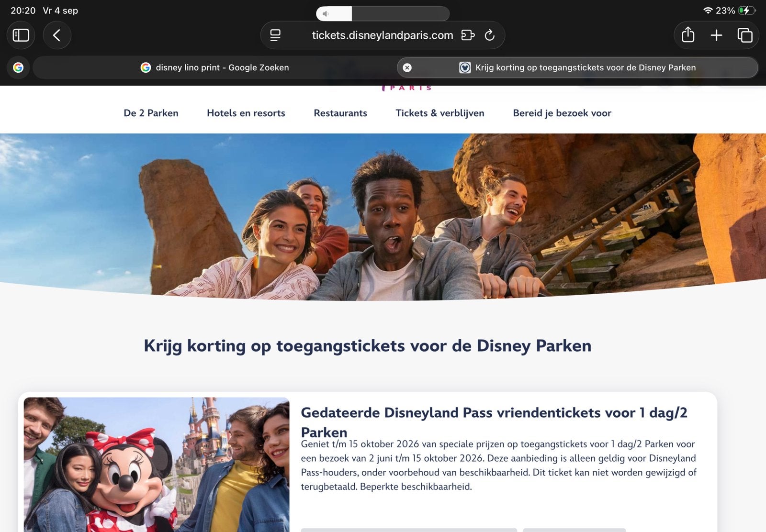Click the roller coaster hero banner
This screenshot has height=532, width=766.
383,217
